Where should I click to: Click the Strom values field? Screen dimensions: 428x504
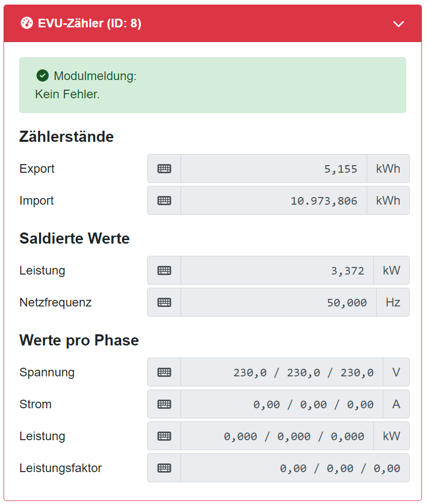tap(282, 404)
